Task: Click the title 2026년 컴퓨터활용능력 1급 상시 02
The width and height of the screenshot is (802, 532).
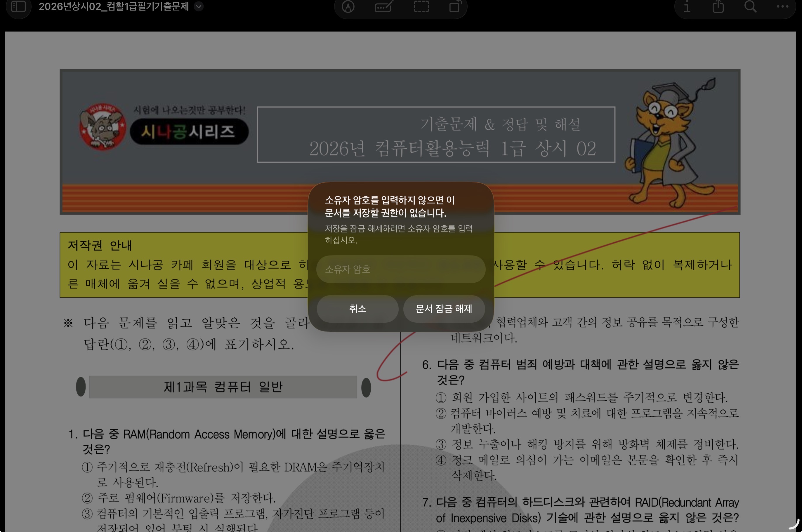Action: click(x=452, y=149)
